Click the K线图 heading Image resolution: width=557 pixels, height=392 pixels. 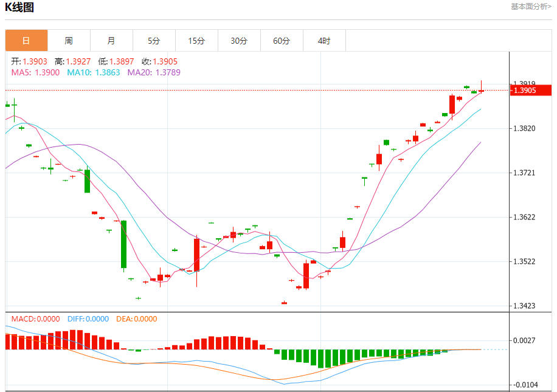19,7
